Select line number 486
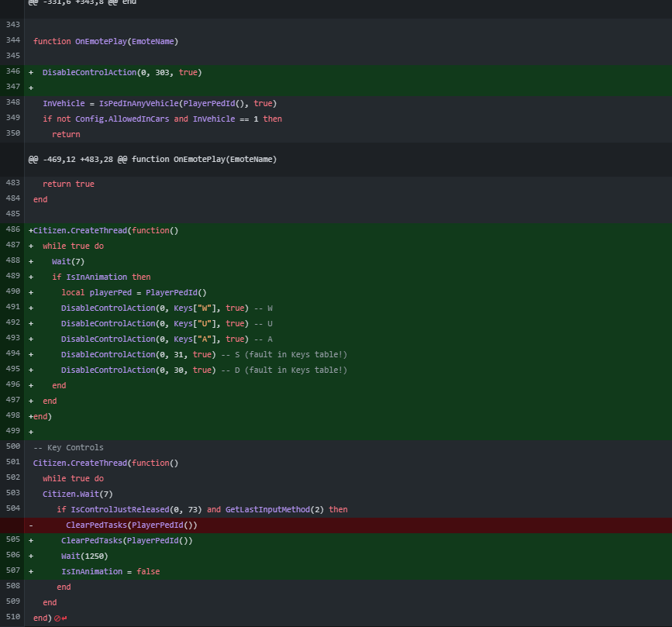This screenshot has height=627, width=672. [x=12, y=230]
